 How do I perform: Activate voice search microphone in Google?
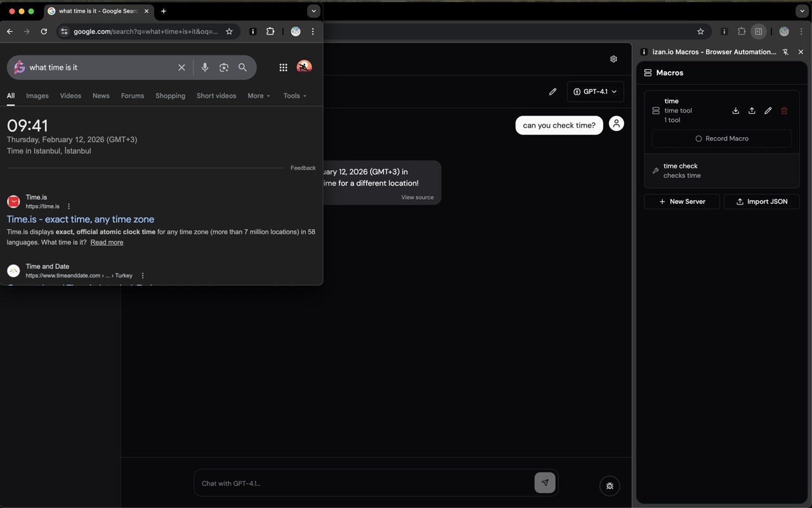click(205, 67)
